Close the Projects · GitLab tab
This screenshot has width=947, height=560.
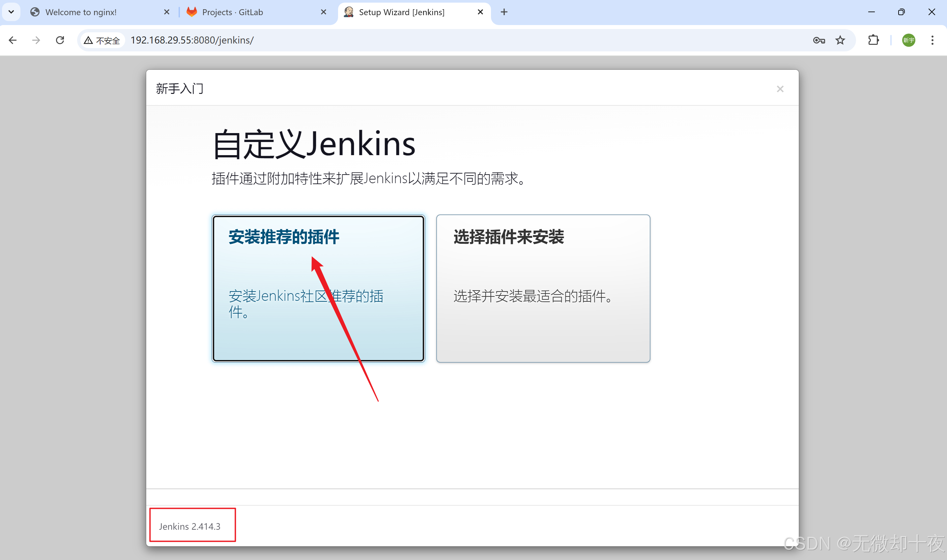pos(324,12)
